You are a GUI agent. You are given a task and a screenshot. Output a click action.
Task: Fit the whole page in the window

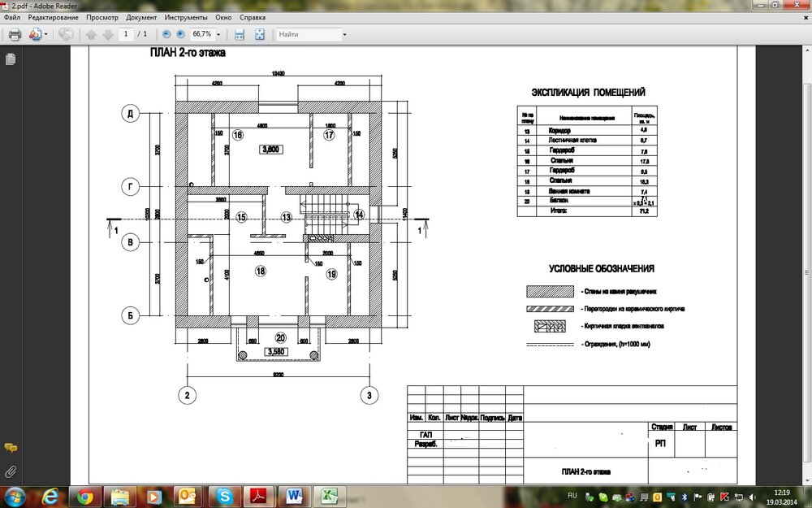(x=260, y=34)
